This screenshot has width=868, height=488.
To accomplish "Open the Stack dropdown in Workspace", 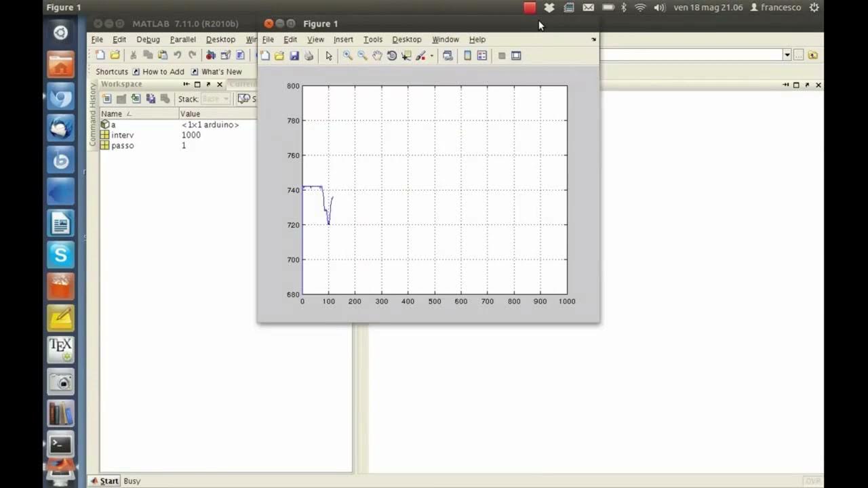I will point(216,99).
